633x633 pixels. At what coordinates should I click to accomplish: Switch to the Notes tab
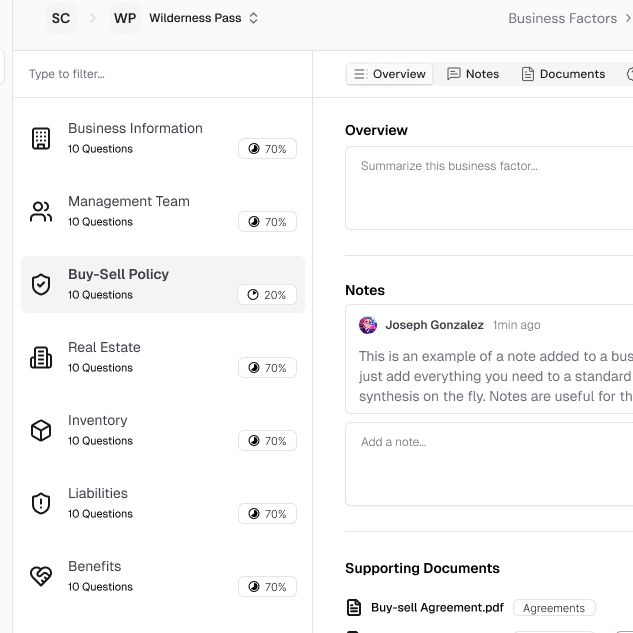tap(473, 74)
